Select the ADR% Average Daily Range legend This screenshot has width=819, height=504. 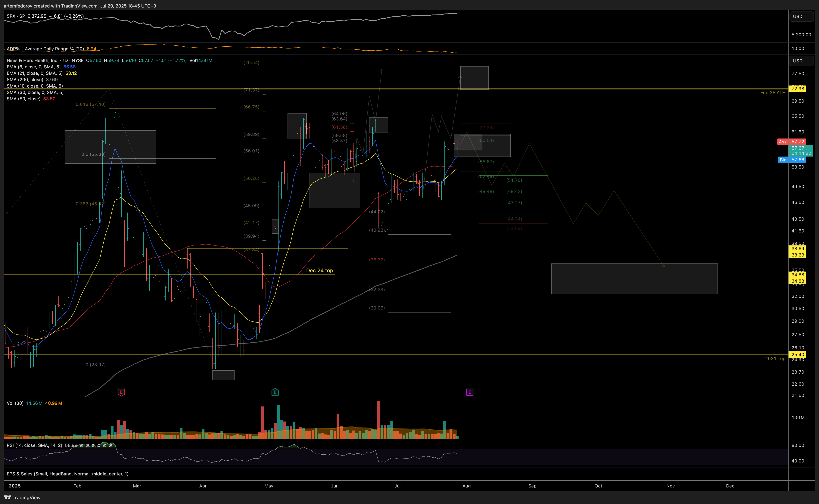coord(45,49)
